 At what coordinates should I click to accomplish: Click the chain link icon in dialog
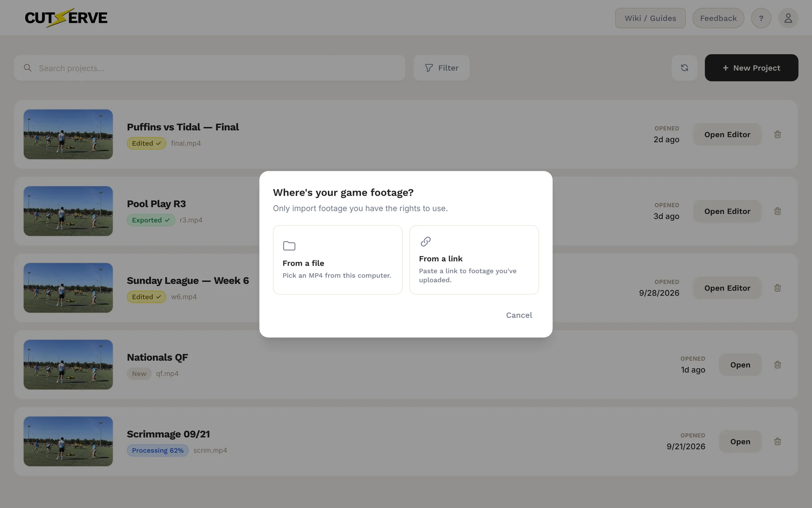point(426,241)
